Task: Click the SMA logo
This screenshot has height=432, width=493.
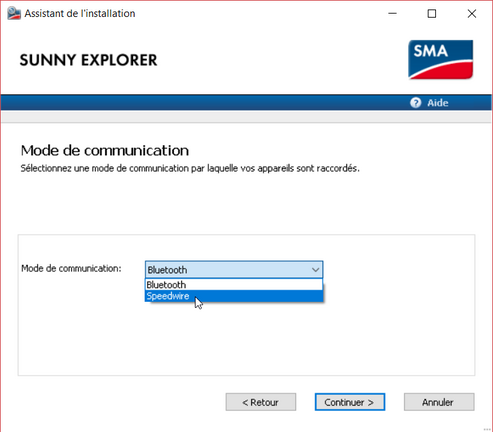Action: [440, 60]
